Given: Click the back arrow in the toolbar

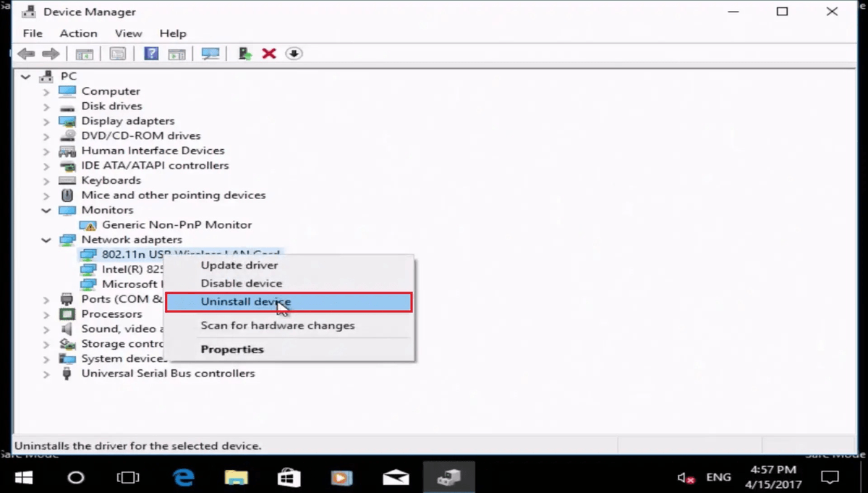Looking at the screenshot, I should tap(26, 54).
